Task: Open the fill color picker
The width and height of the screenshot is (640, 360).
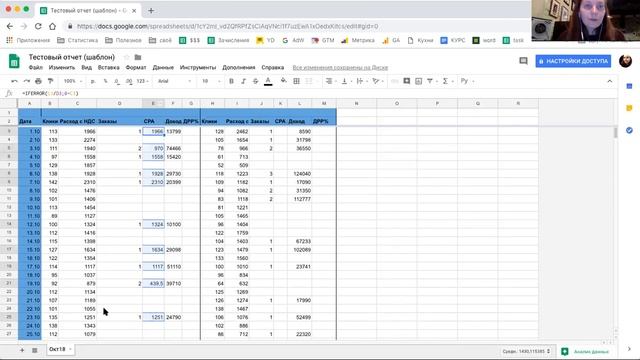Action: click(x=283, y=81)
